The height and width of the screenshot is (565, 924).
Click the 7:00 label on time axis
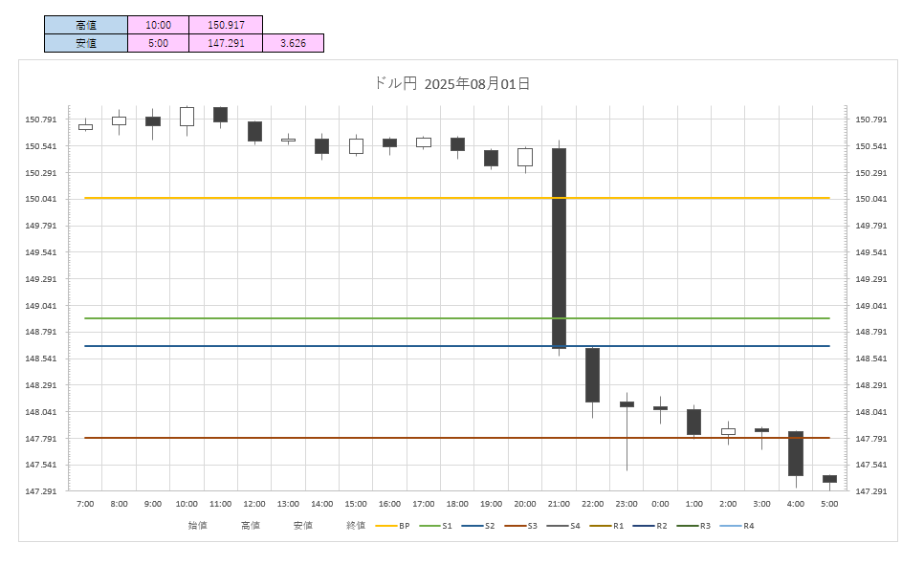tap(85, 504)
